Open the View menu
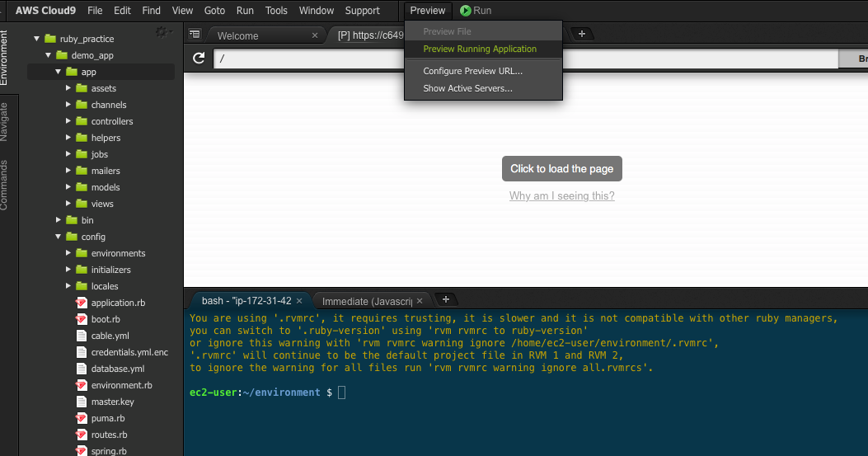The width and height of the screenshot is (868, 456). click(182, 11)
